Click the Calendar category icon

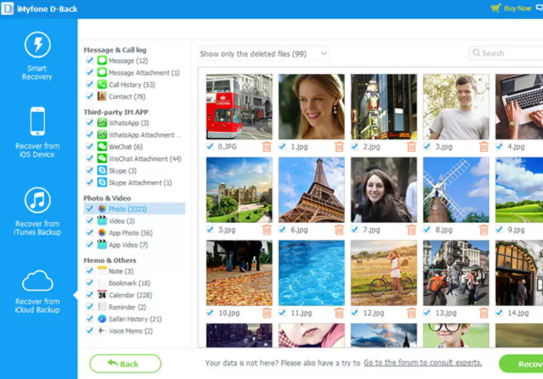102,295
